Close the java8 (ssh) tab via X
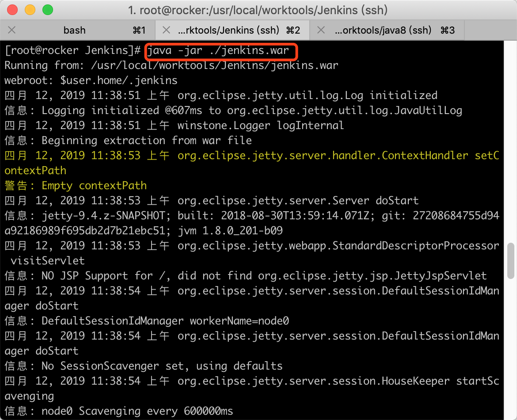The width and height of the screenshot is (517, 420). click(x=321, y=31)
